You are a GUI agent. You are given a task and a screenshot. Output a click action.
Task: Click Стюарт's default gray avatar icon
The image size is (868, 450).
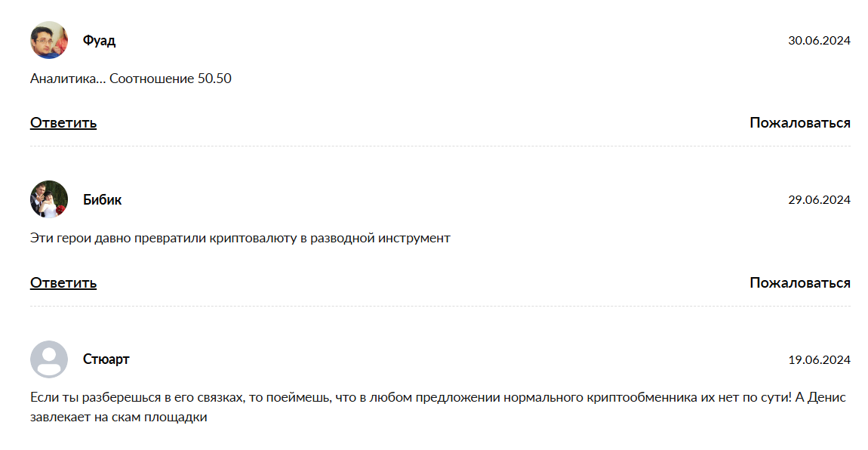[49, 359]
